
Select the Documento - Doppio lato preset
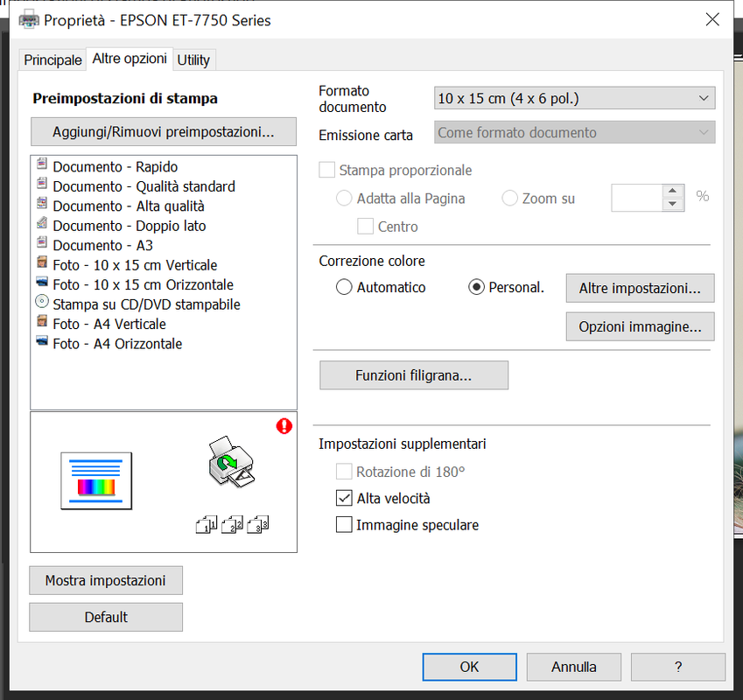[130, 226]
